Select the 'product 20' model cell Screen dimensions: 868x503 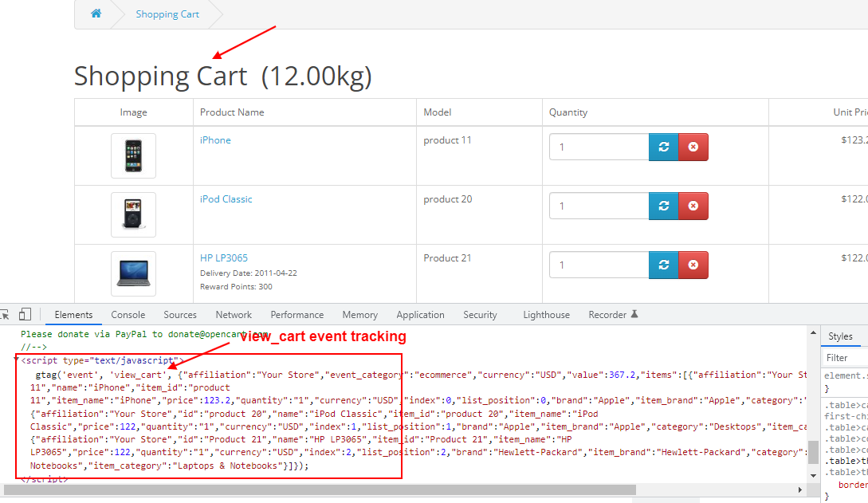click(448, 199)
